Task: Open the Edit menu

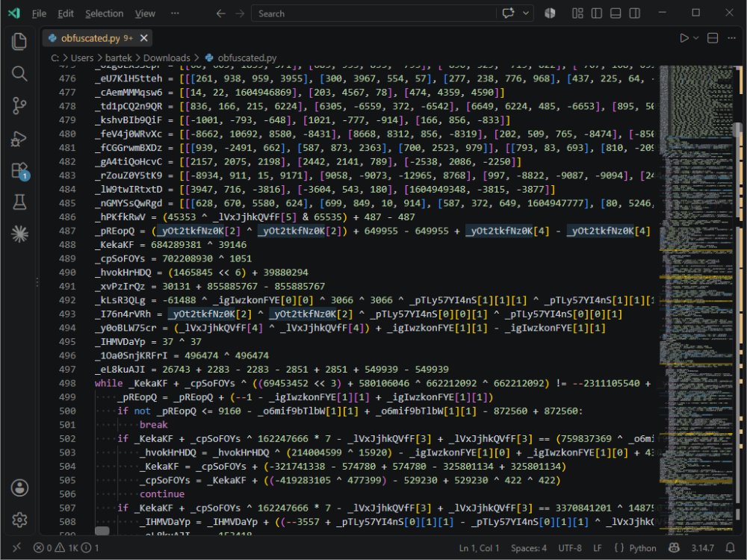Action: (65, 13)
